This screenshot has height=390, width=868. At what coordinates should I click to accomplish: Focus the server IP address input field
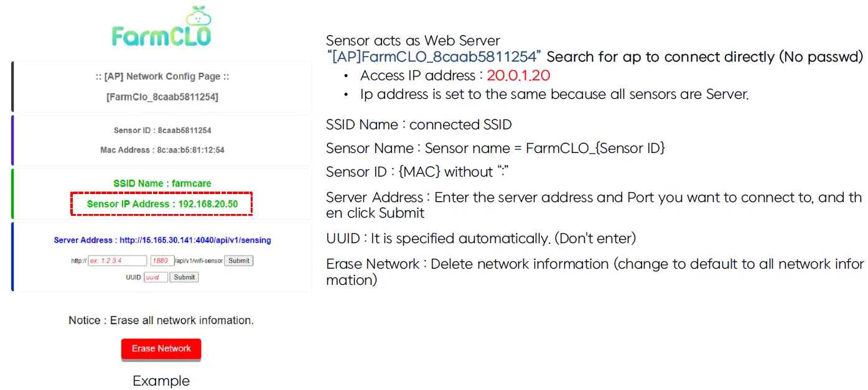[117, 261]
